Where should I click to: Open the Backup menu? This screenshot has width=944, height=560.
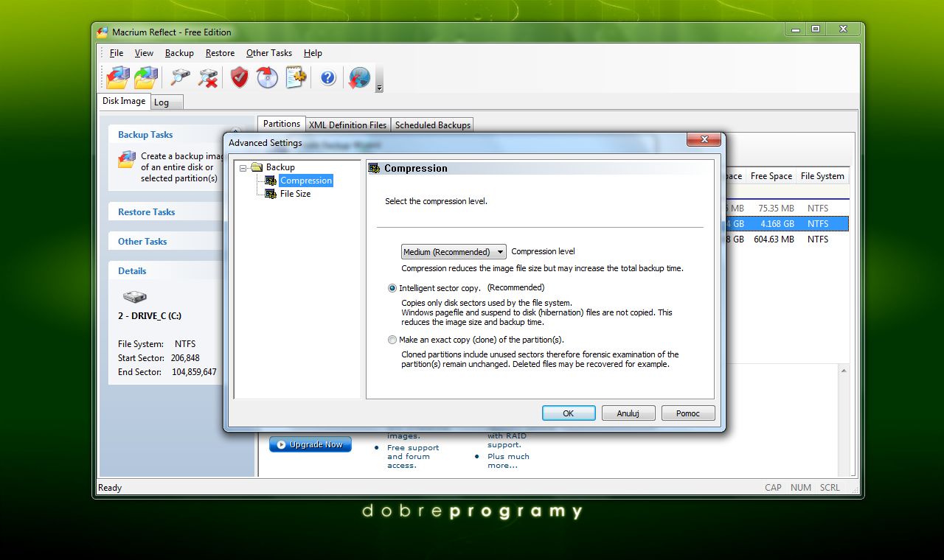click(x=179, y=53)
